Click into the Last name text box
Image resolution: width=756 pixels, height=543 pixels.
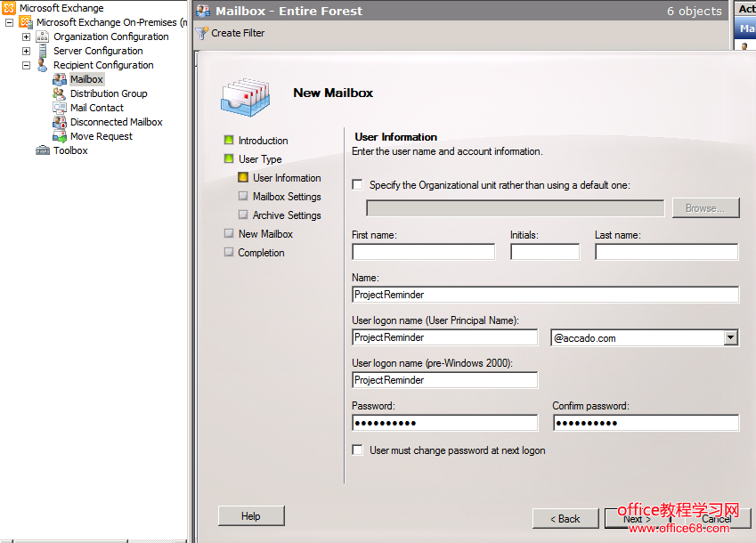click(666, 252)
